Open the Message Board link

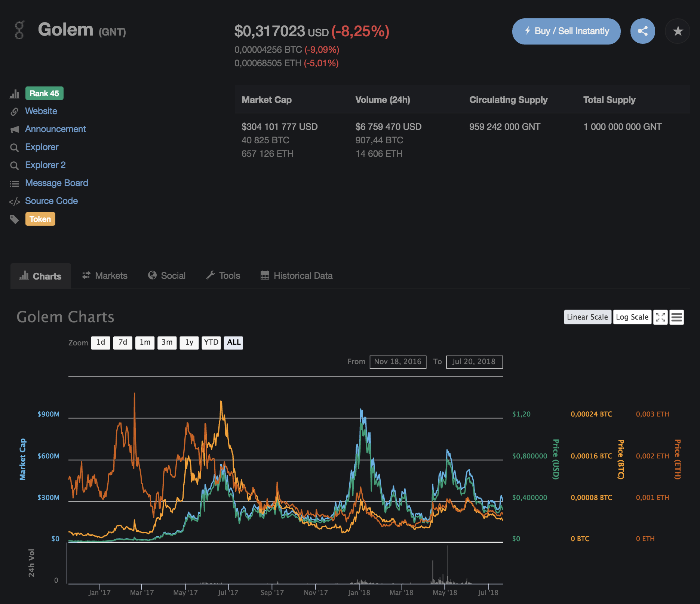56,183
